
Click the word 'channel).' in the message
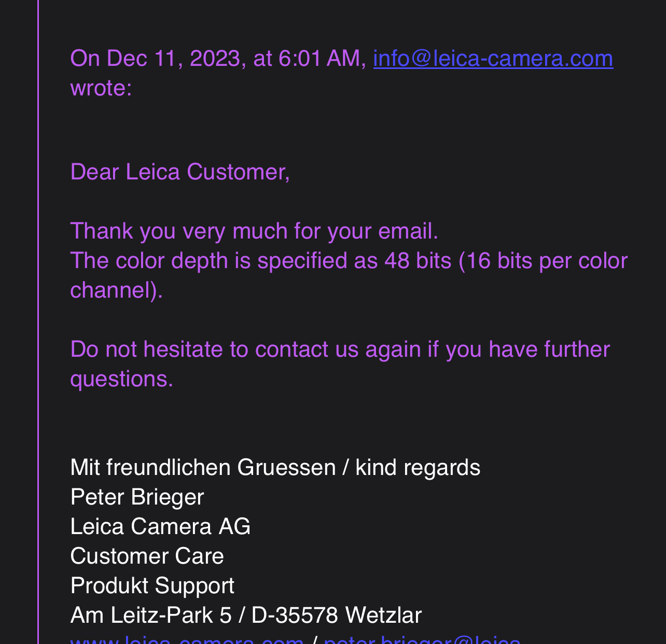(x=117, y=290)
